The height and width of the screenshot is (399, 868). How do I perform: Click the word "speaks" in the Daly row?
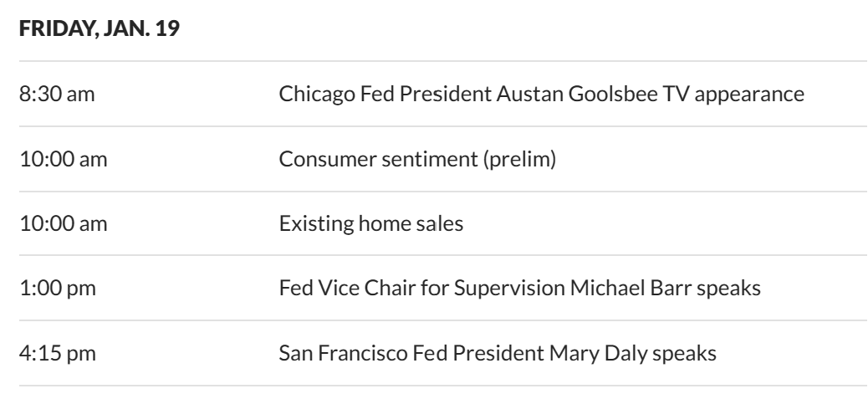click(x=688, y=353)
